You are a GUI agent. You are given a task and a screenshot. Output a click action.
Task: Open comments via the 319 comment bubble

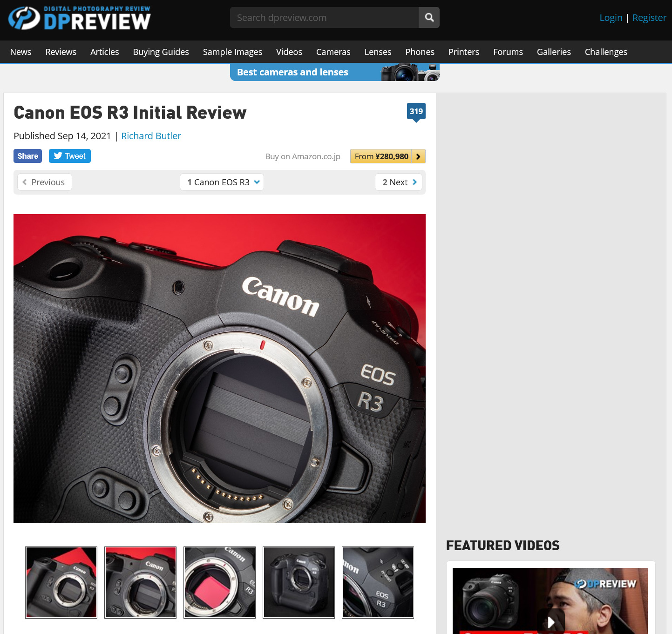[416, 111]
